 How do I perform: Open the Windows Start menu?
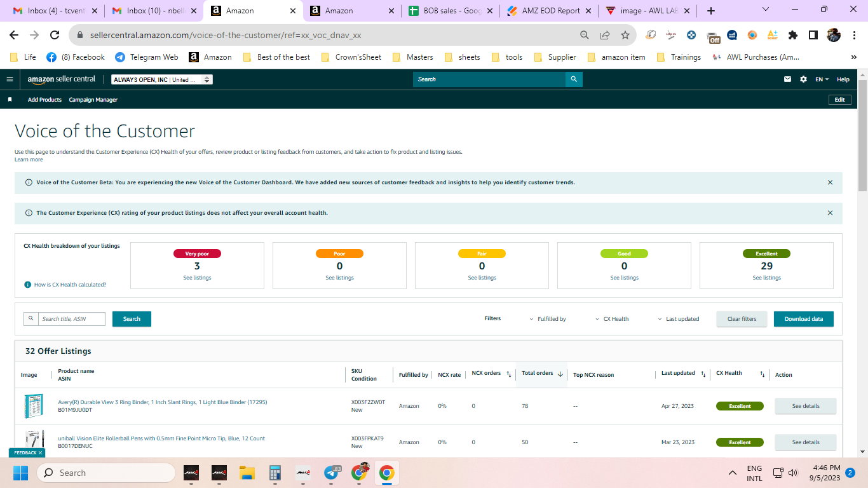click(21, 473)
